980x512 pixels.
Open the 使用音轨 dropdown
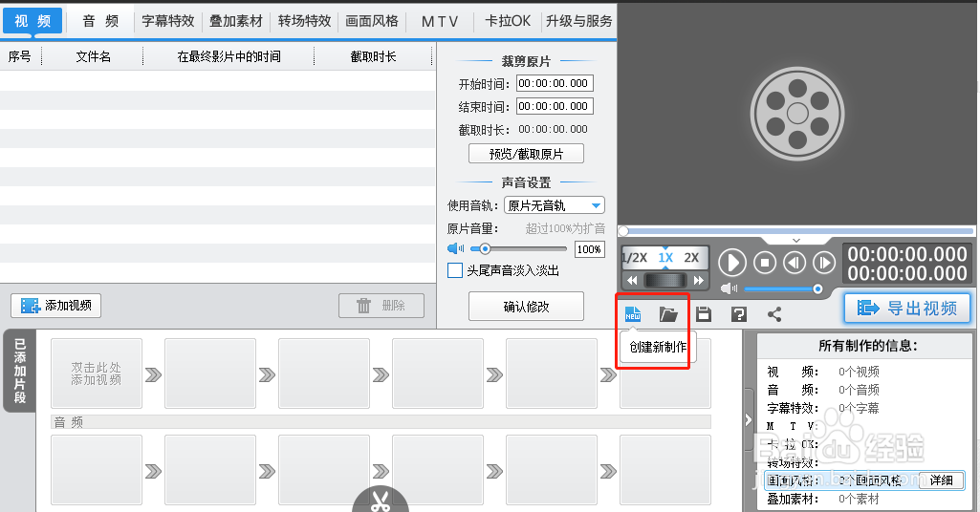(555, 205)
